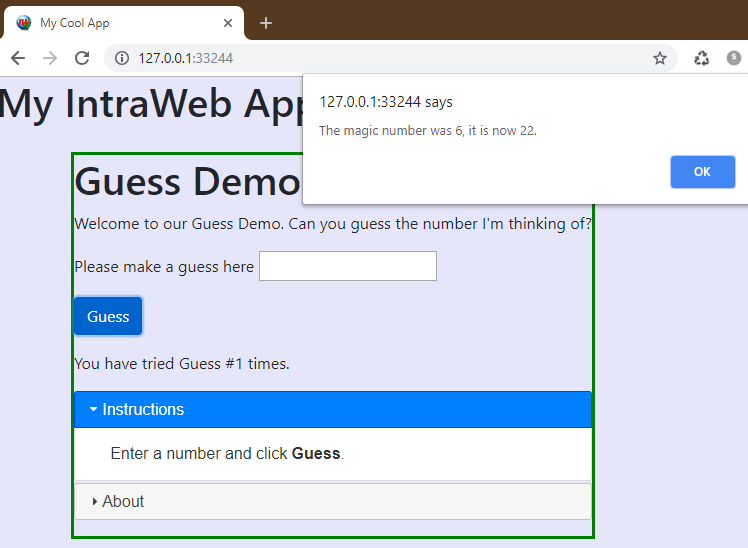Click the browser forward arrow
This screenshot has width=748, height=548.
click(50, 58)
